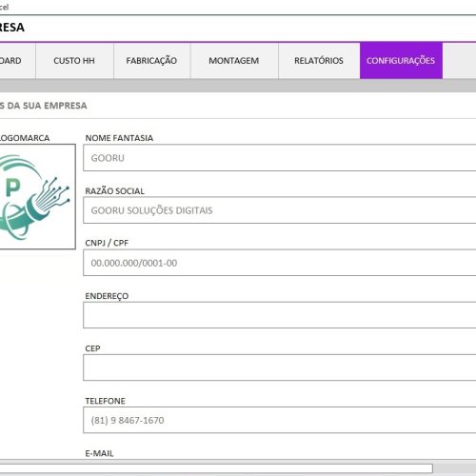Screen dimensions: 476x476
Task: Click the horizontal scrollbar at bottom
Action: coord(216,468)
